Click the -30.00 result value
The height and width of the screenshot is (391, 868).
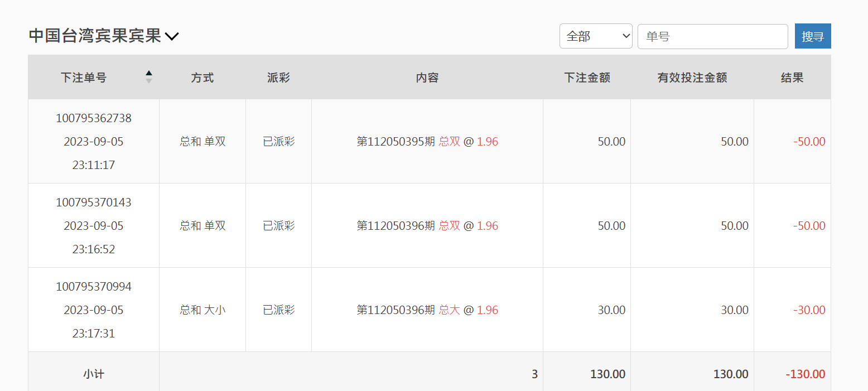[x=809, y=310]
